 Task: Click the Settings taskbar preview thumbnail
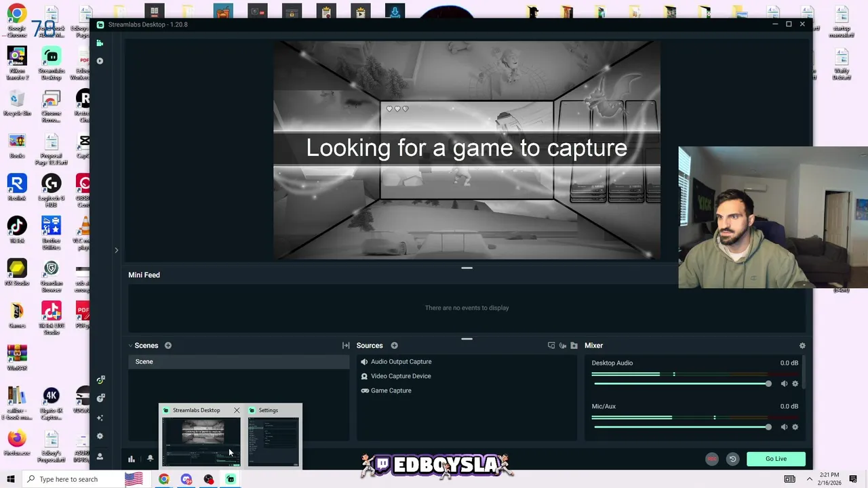(x=273, y=441)
